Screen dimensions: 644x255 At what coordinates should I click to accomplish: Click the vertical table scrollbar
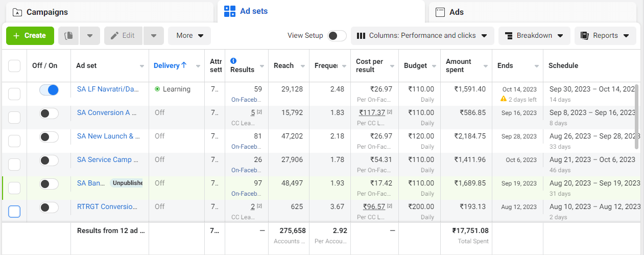(636, 118)
